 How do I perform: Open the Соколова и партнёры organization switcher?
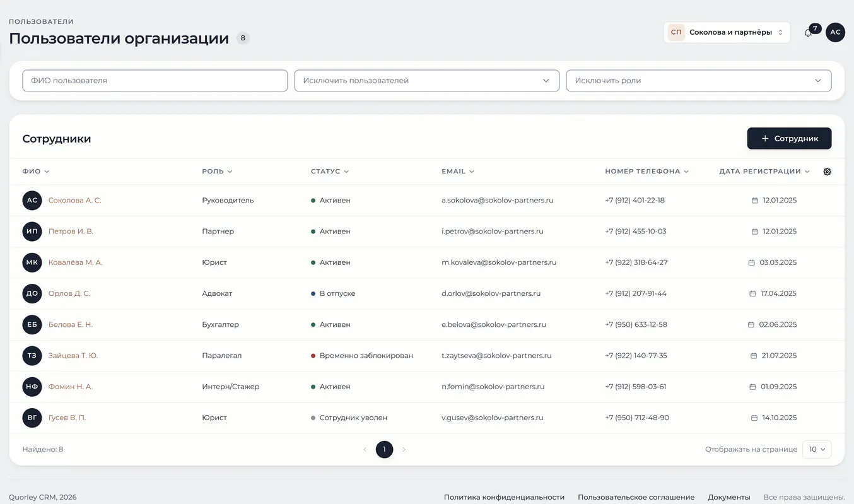tap(727, 32)
